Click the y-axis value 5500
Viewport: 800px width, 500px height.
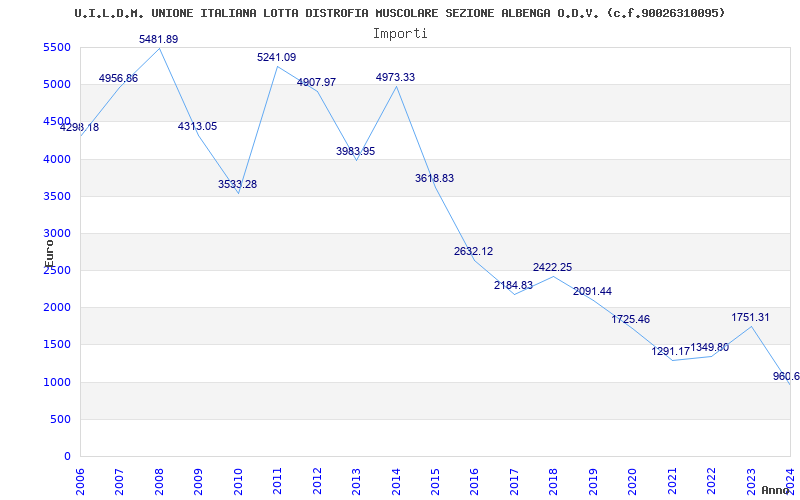coord(57,47)
